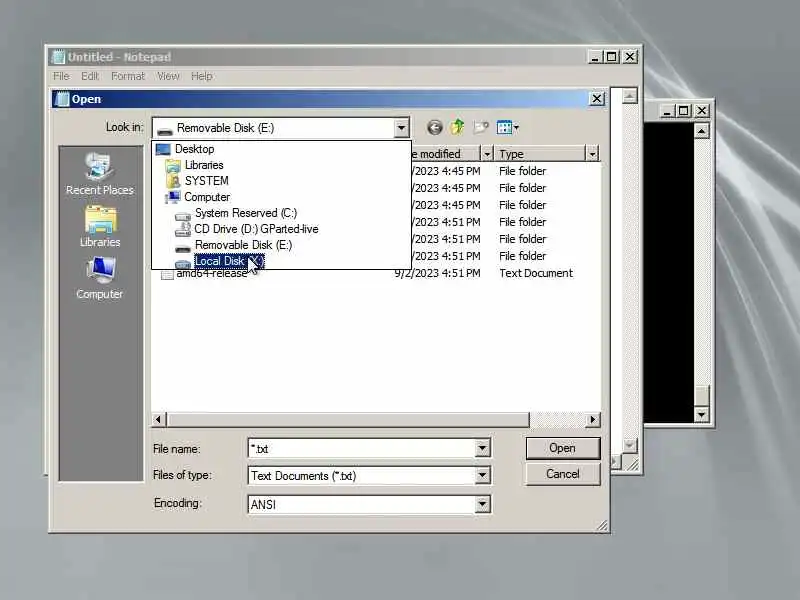Viewport: 800px width, 600px height.
Task: Click the black window's scroll down arrow
Action: coord(702,414)
